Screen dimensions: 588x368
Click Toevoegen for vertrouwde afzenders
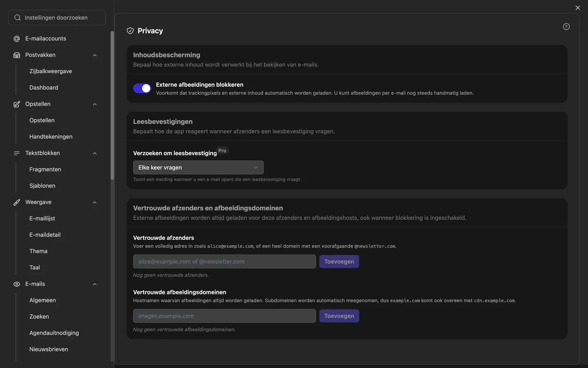click(x=339, y=262)
